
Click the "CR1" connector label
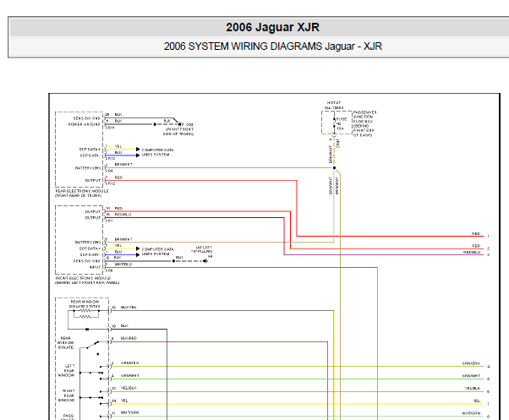coord(109,221)
